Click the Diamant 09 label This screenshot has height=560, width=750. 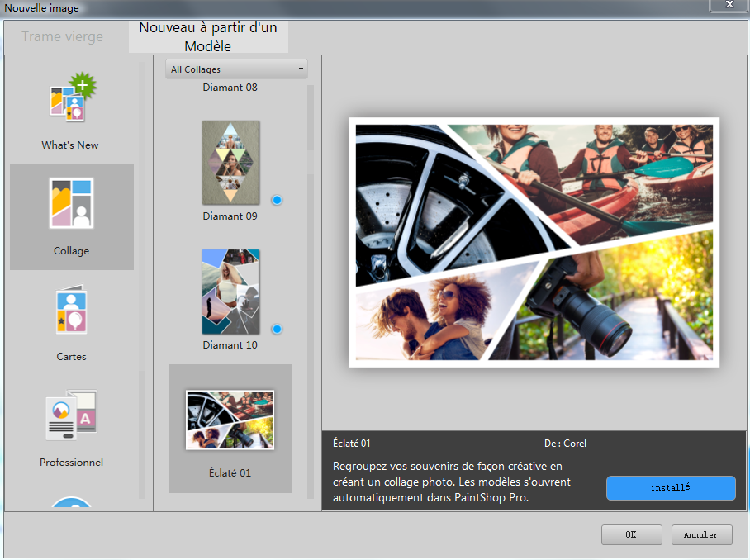click(230, 216)
